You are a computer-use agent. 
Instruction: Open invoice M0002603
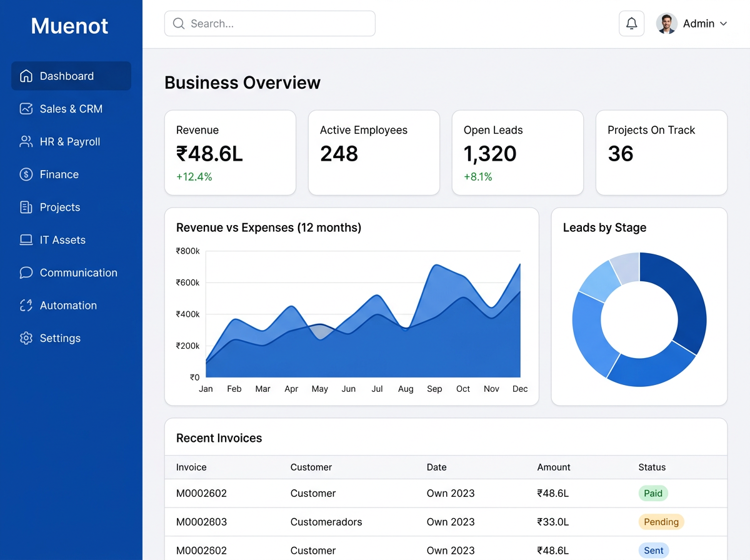pos(201,522)
